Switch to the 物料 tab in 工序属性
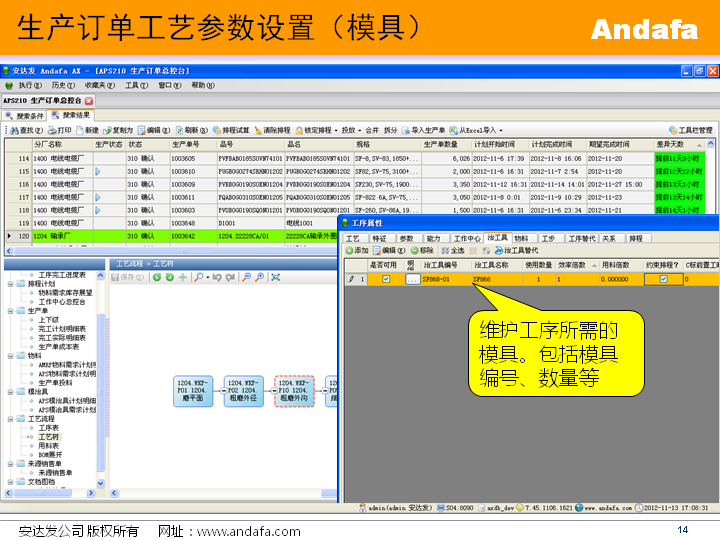 tap(521, 239)
